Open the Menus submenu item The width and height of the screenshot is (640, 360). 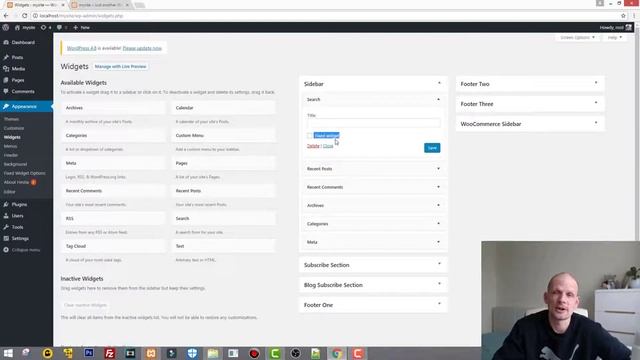click(x=11, y=146)
